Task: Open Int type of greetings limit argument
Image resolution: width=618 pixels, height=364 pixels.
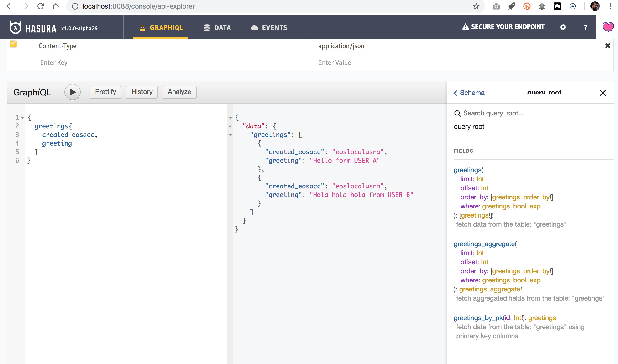Action: coord(480,179)
